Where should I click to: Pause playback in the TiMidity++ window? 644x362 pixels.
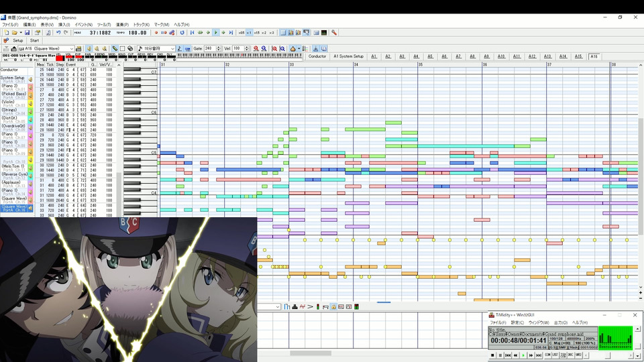point(500,355)
